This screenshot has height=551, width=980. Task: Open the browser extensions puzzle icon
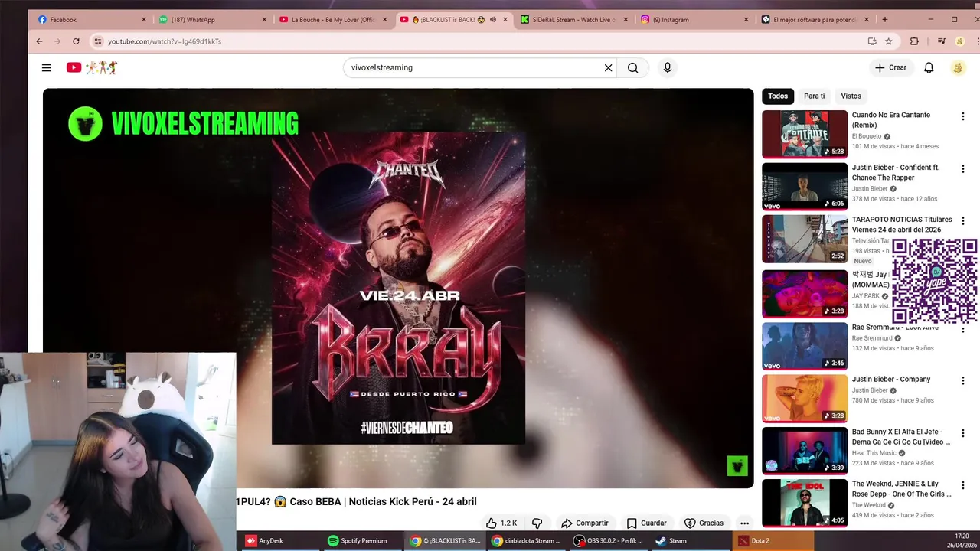(x=914, y=41)
